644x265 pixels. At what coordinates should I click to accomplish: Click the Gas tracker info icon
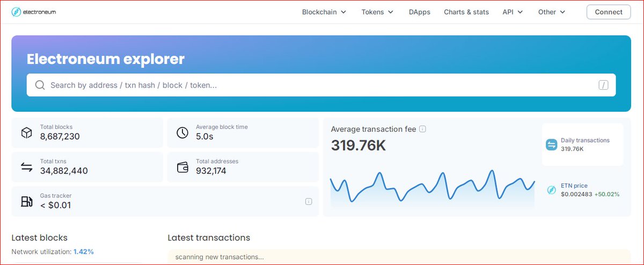pyautogui.click(x=309, y=202)
